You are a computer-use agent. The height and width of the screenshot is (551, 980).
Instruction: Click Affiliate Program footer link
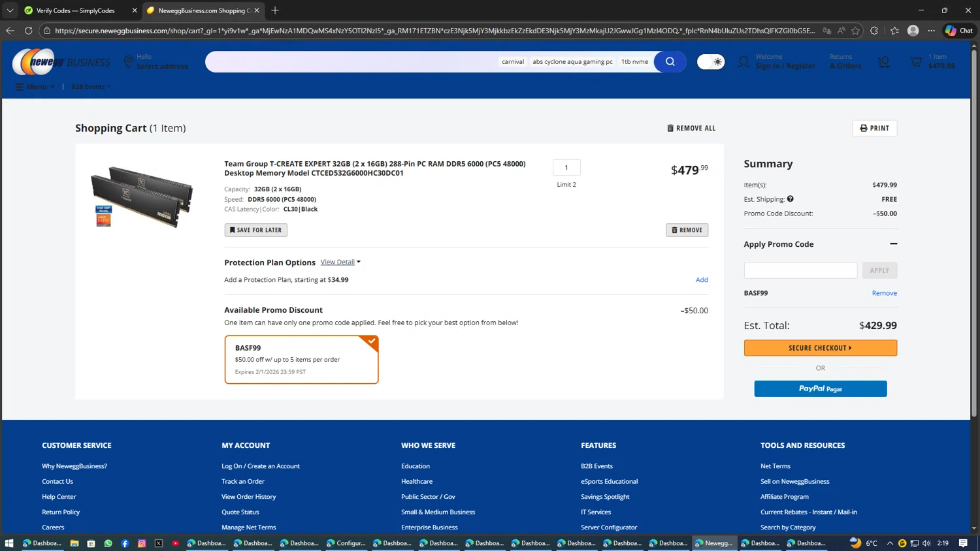coord(785,497)
